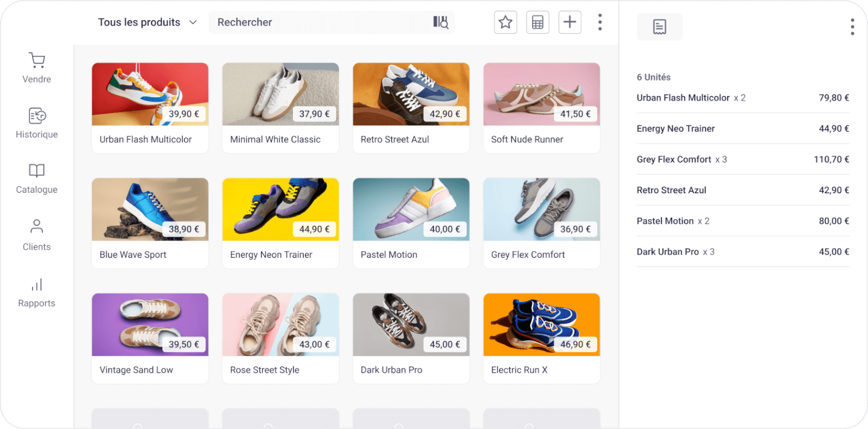This screenshot has width=868, height=429.
Task: Select Grey Flex Comfort line in cart
Action: 743,159
